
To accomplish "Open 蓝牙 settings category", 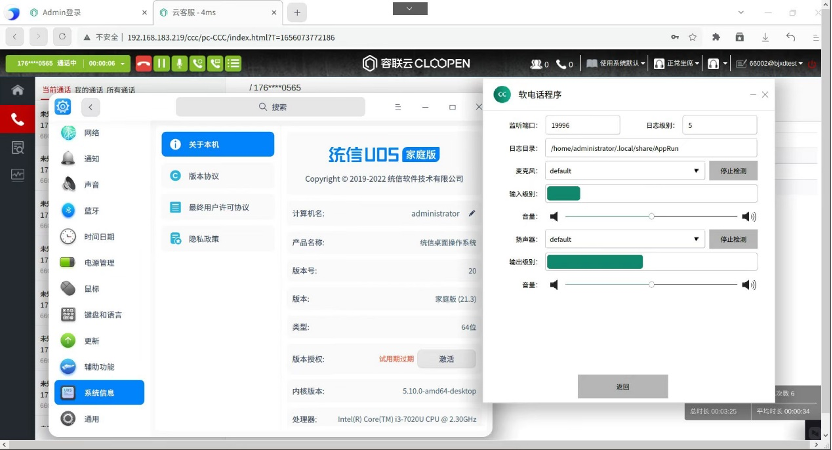I will click(99, 211).
